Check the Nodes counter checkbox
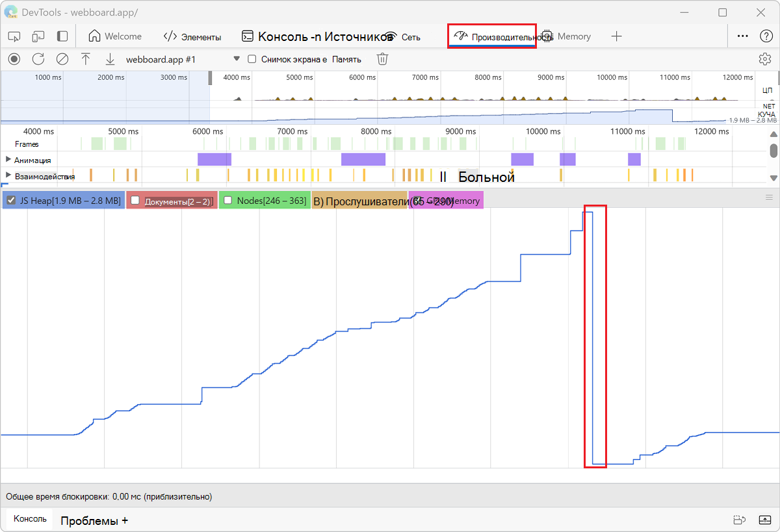This screenshot has width=780, height=532. 227,201
